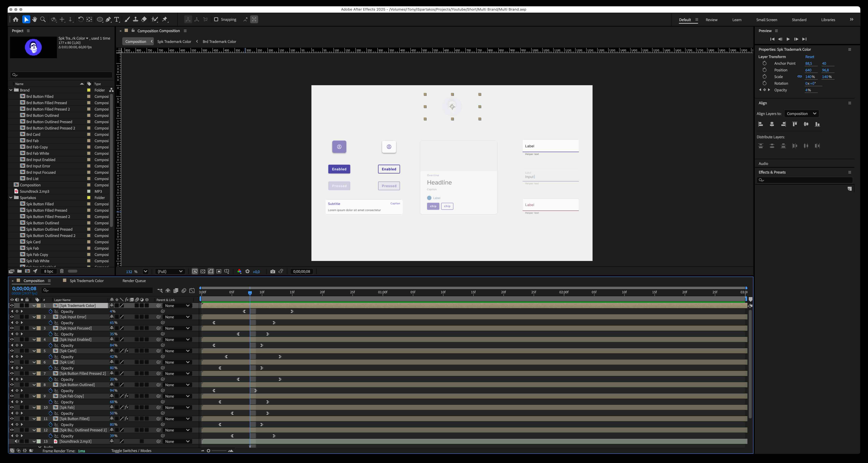The image size is (868, 463).
Task: Click the 8 bpc color depth button
Action: click(48, 271)
